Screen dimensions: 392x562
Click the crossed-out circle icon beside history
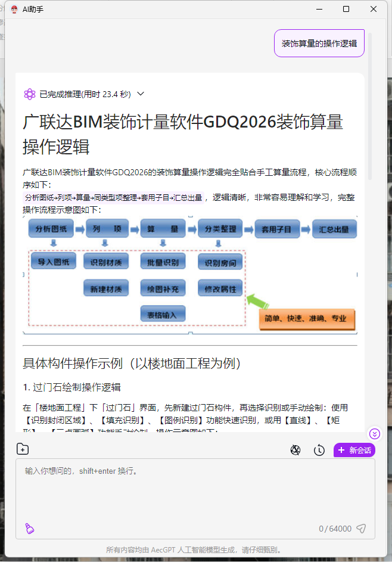(295, 450)
